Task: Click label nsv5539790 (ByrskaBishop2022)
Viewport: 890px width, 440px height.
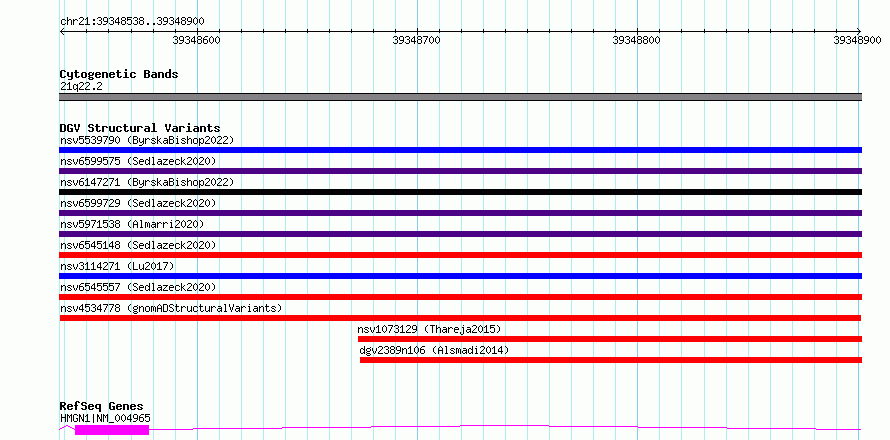Action: click(x=147, y=140)
